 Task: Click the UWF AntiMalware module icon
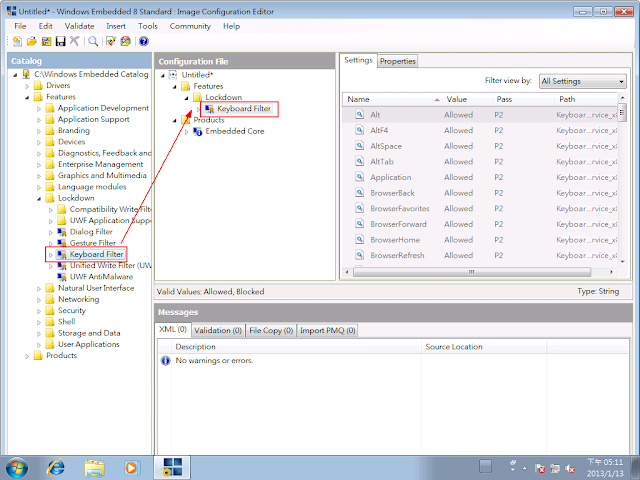62,277
